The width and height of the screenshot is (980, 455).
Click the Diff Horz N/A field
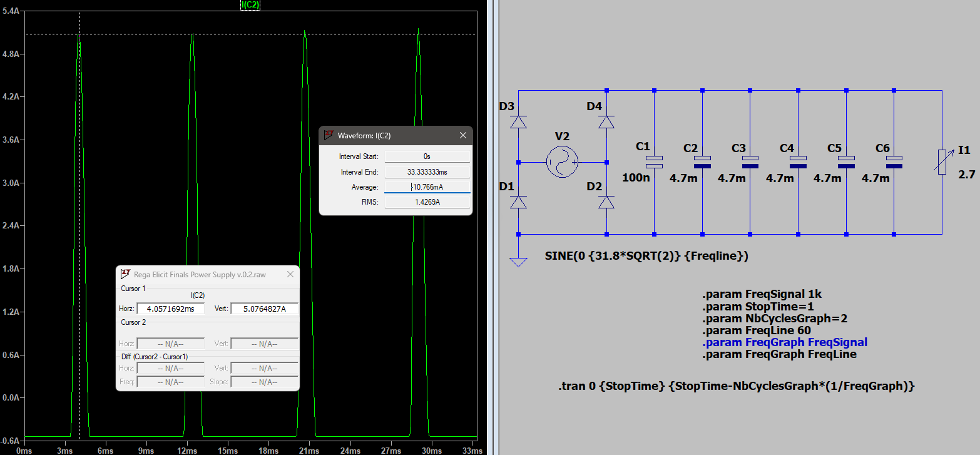(170, 369)
